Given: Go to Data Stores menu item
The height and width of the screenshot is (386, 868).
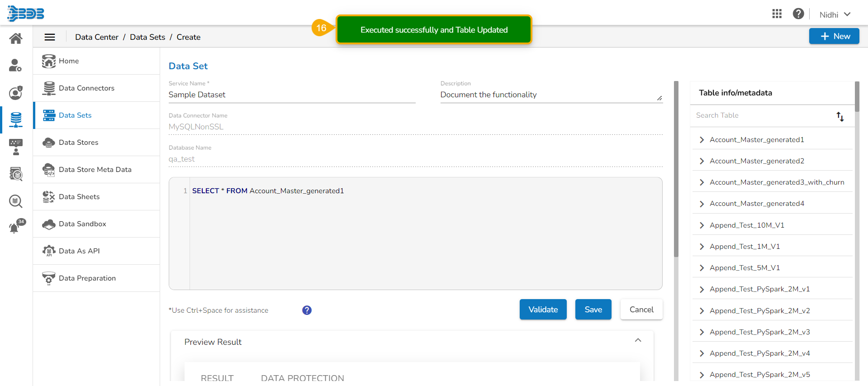Looking at the screenshot, I should tap(96, 143).
